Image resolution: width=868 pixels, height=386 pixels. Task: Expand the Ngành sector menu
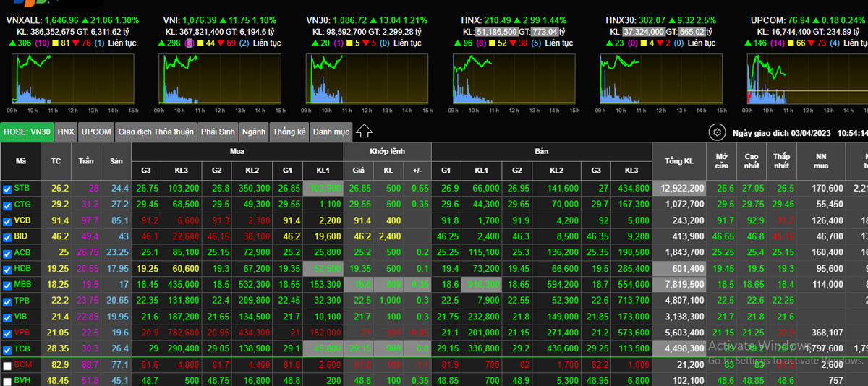click(253, 132)
